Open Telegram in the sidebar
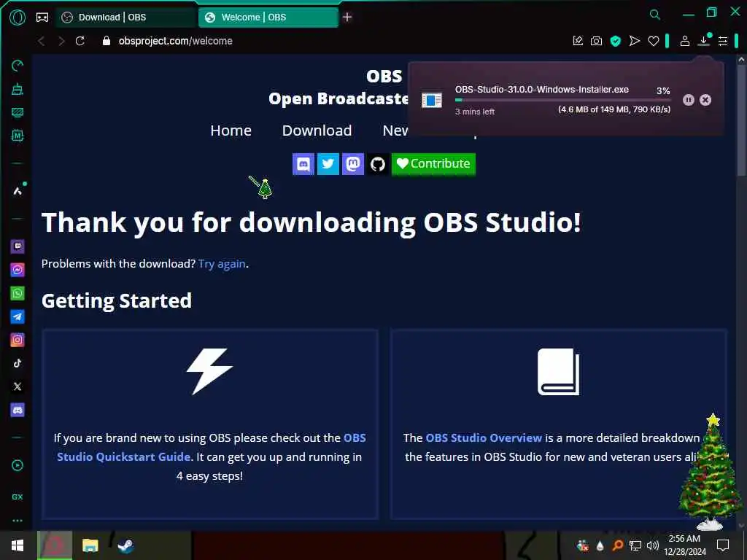The height and width of the screenshot is (560, 747). [x=18, y=316]
